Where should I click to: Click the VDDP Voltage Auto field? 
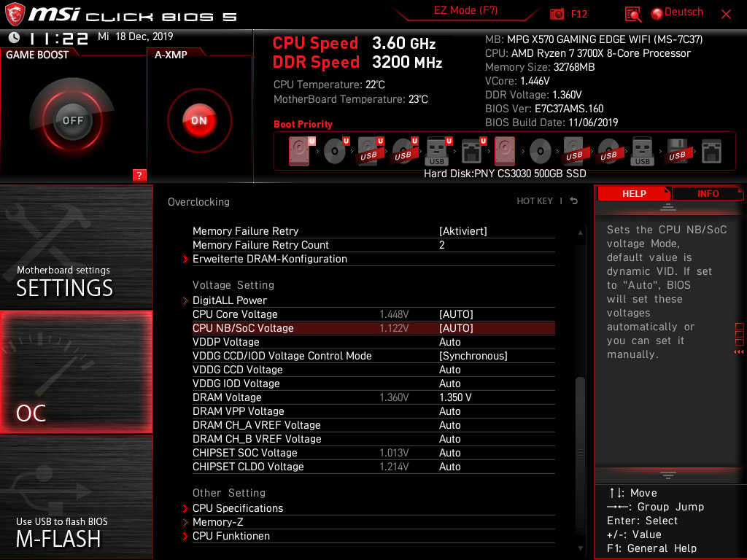(449, 342)
